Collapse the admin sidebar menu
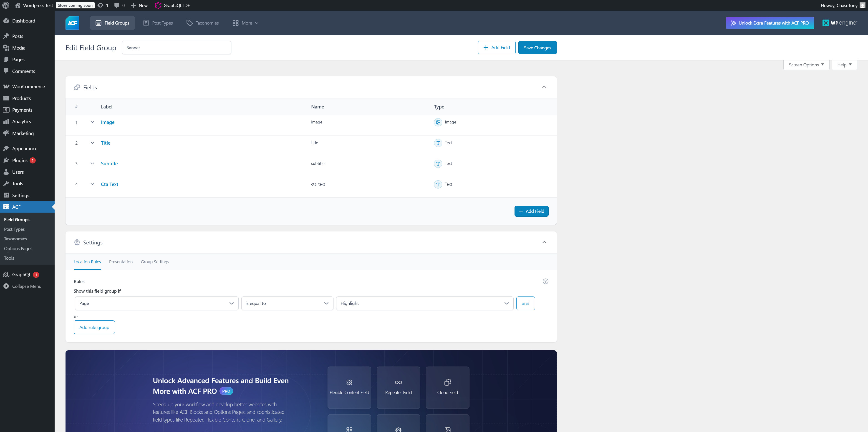 coord(26,286)
